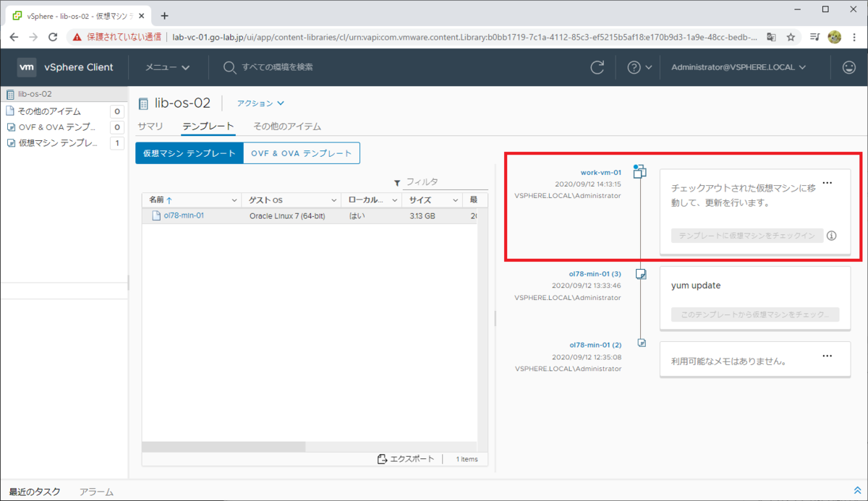Click the browser address bar URL
The height and width of the screenshot is (501, 868).
464,37
